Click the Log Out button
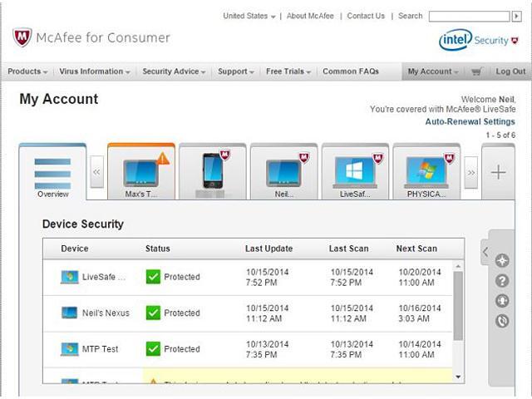 (510, 72)
